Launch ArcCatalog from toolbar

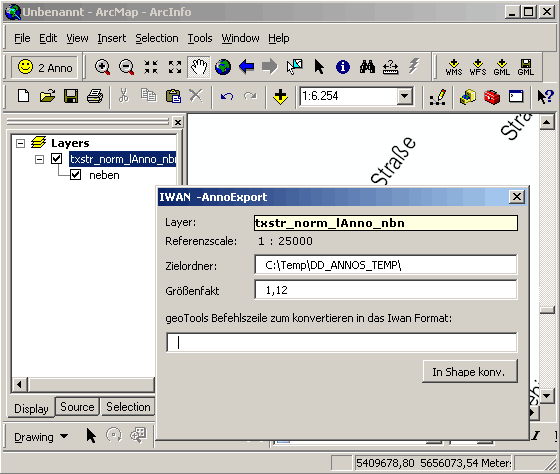click(x=468, y=96)
